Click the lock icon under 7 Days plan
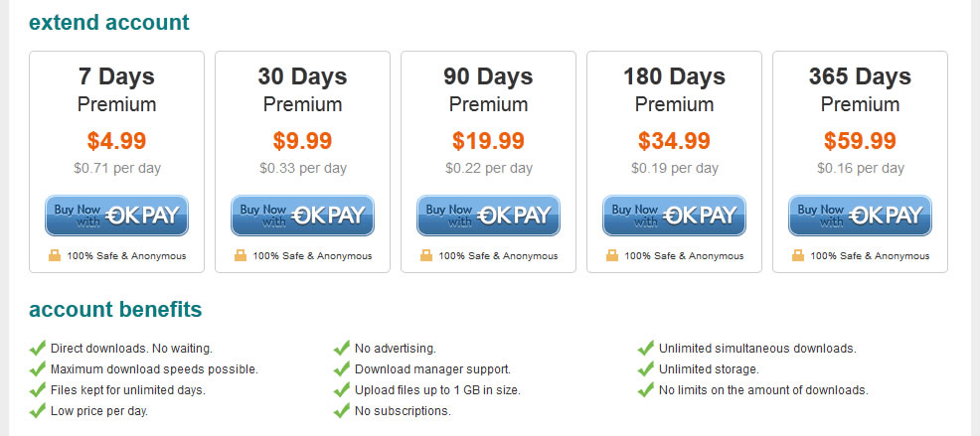Screen dimensions: 980x436 click(55, 255)
